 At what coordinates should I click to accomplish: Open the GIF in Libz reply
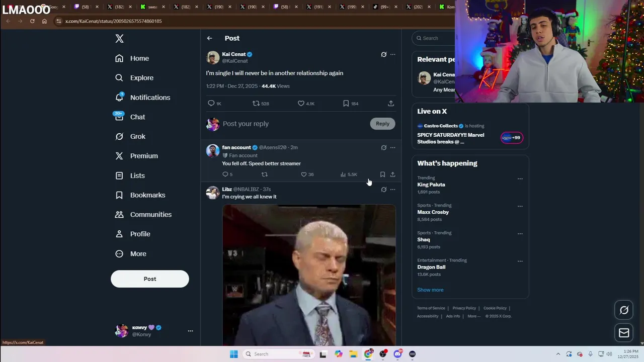click(309, 275)
